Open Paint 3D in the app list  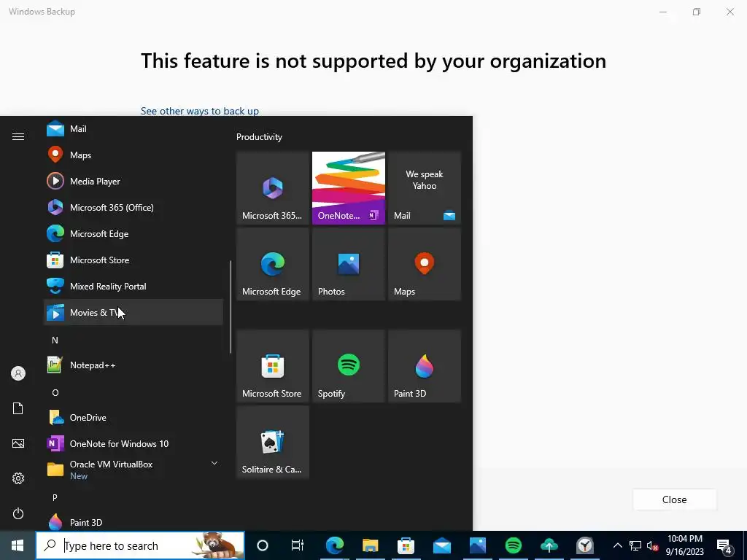[x=133, y=522]
